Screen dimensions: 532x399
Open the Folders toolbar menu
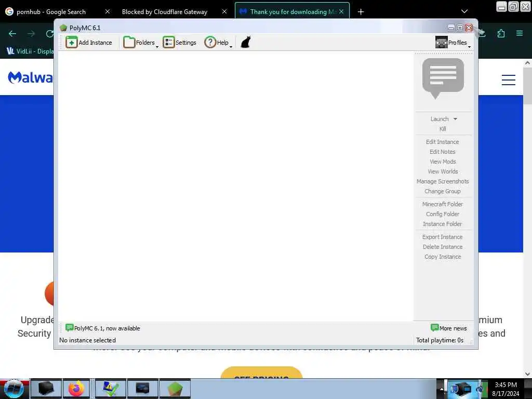pos(140,43)
